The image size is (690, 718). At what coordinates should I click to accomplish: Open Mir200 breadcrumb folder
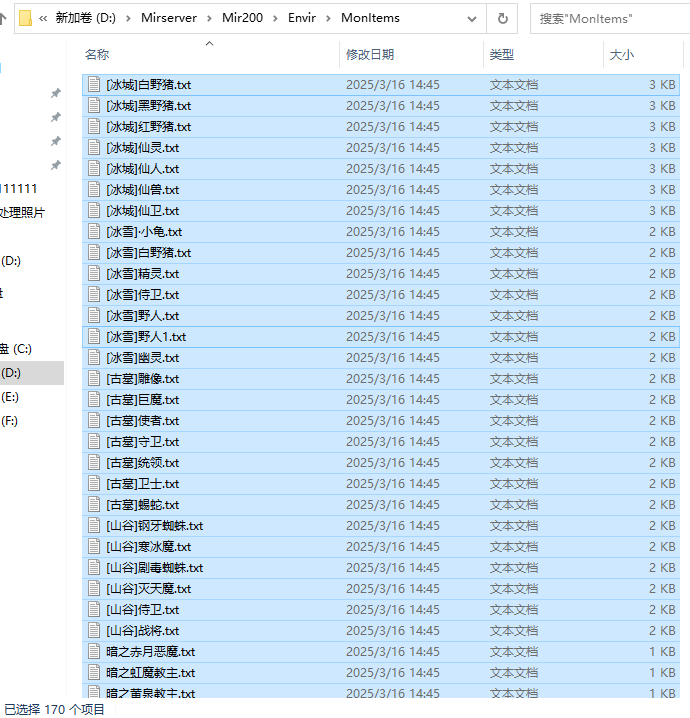click(x=242, y=18)
